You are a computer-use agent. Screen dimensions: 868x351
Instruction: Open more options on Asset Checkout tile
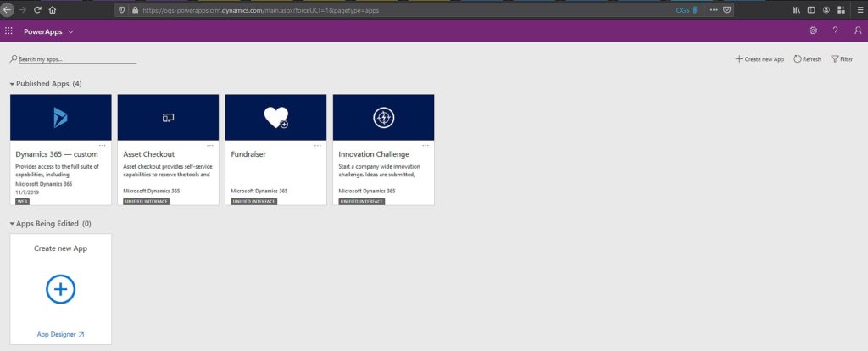coord(209,145)
